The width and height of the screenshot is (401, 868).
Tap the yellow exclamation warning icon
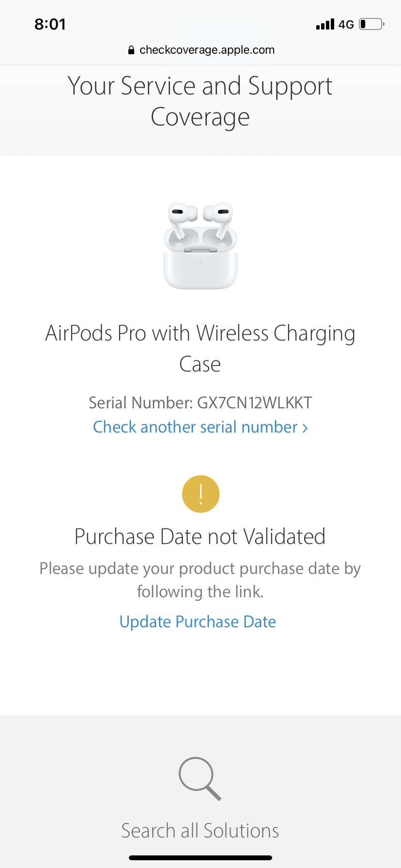pos(200,494)
